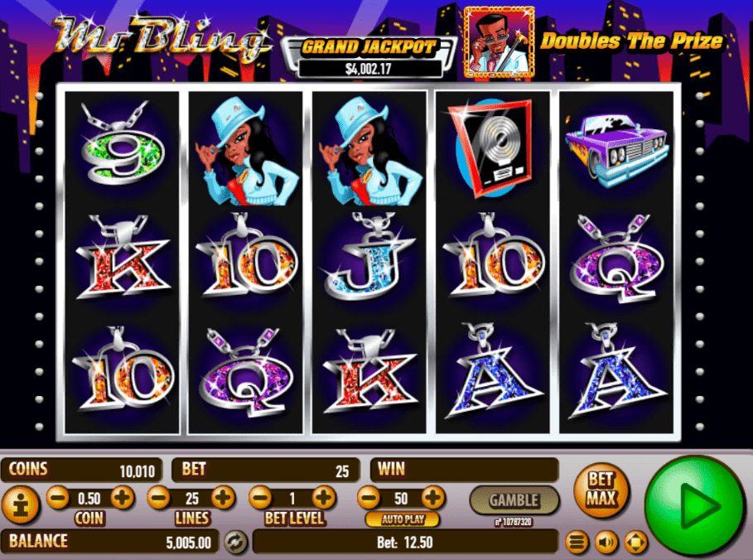Click the Grand Jackpot amount display
The height and width of the screenshot is (560, 753).
[369, 69]
